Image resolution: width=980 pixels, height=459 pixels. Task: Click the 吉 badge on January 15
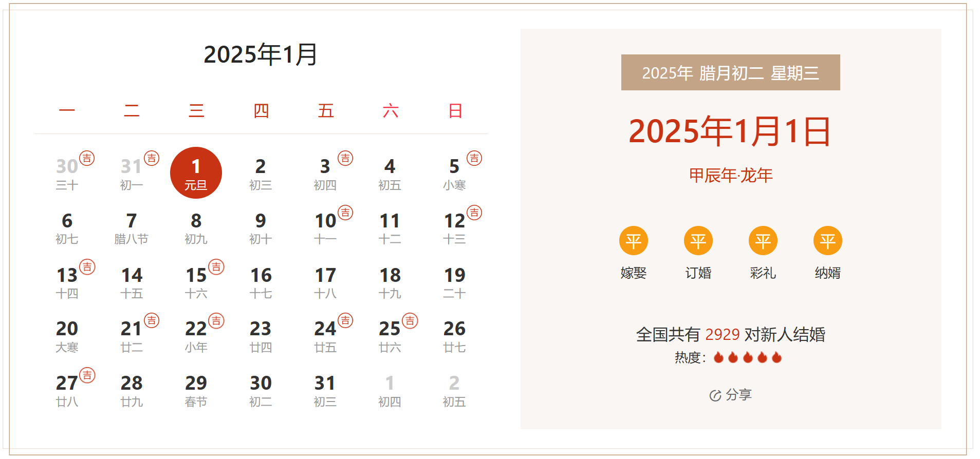coord(216,267)
